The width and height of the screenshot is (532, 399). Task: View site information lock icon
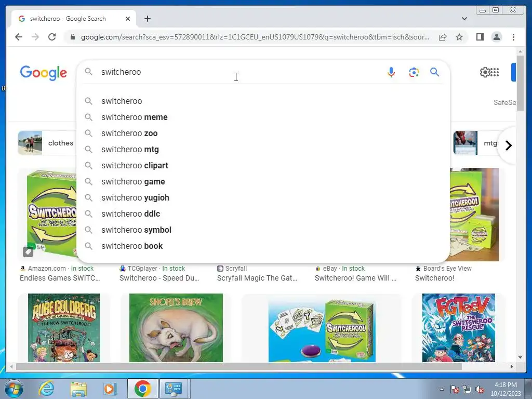coord(72,37)
